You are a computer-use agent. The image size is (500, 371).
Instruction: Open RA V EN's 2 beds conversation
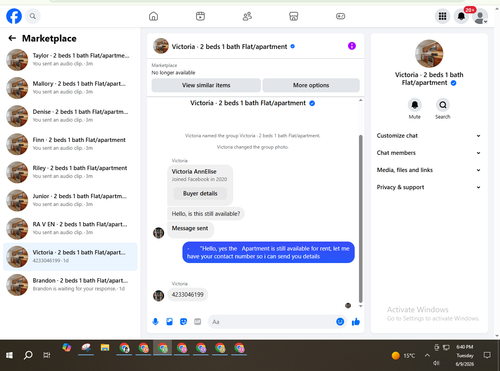point(70,229)
